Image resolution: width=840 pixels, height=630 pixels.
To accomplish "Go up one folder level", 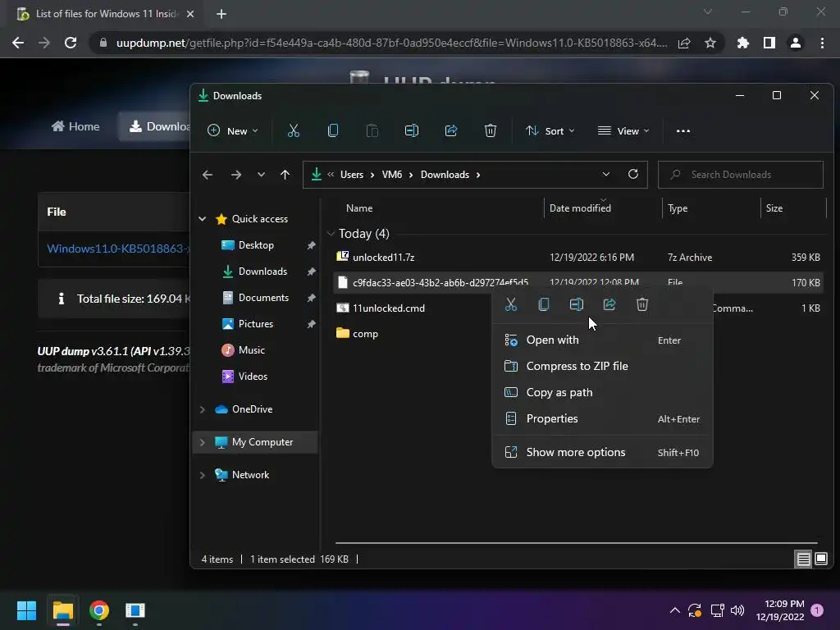I will point(285,175).
